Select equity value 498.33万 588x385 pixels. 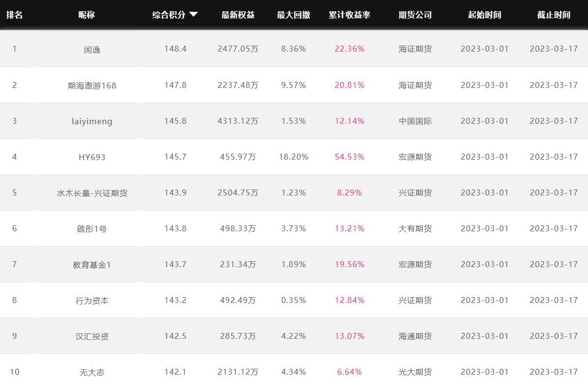(238, 228)
